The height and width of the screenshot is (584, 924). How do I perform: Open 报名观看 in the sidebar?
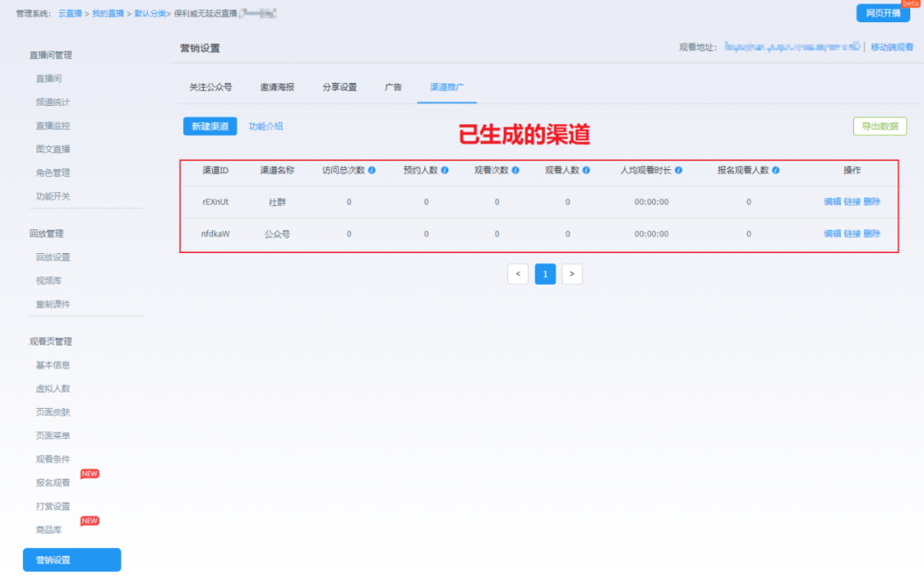click(x=53, y=483)
